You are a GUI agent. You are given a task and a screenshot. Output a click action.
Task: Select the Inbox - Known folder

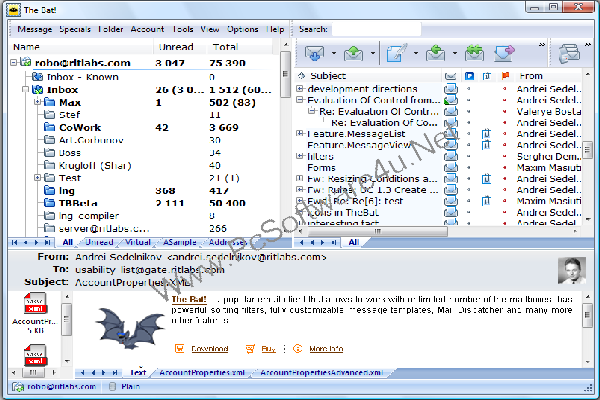pos(83,77)
